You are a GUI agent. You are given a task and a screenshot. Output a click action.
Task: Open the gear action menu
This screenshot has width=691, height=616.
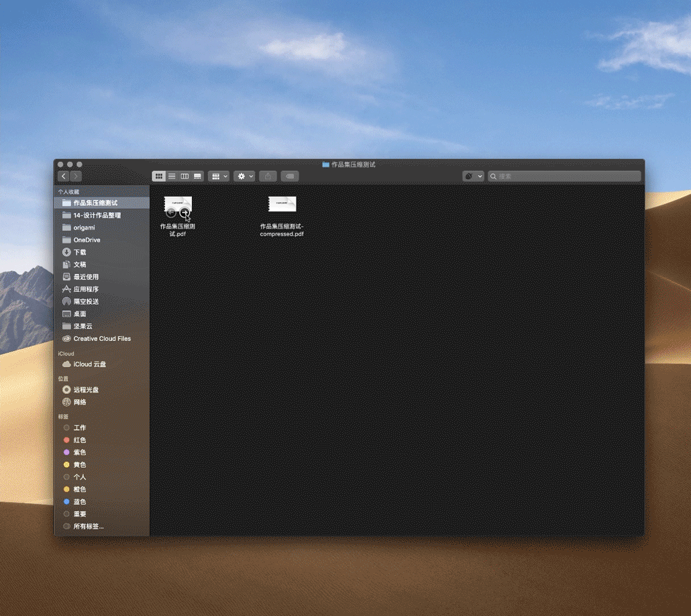[x=244, y=176]
